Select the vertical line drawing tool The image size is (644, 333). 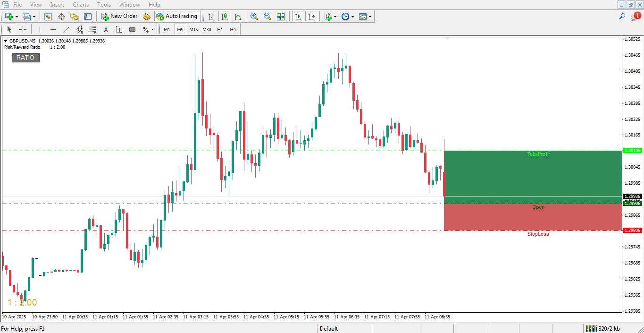[40, 29]
